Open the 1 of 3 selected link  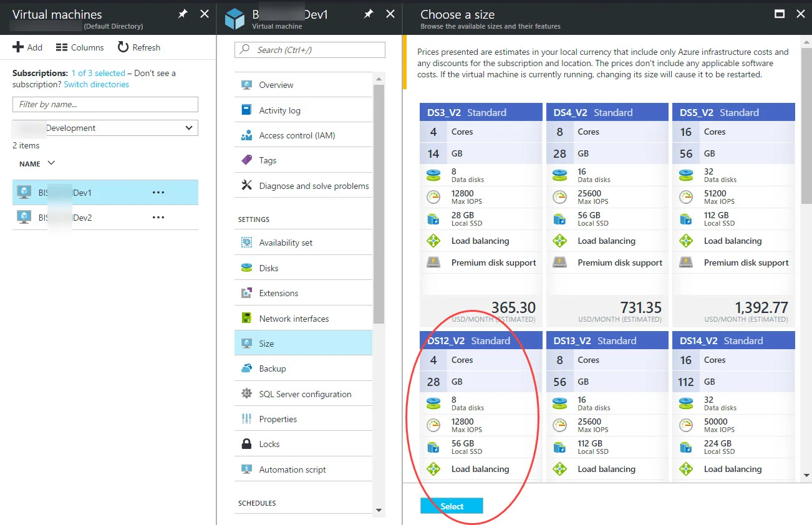pyautogui.click(x=98, y=73)
